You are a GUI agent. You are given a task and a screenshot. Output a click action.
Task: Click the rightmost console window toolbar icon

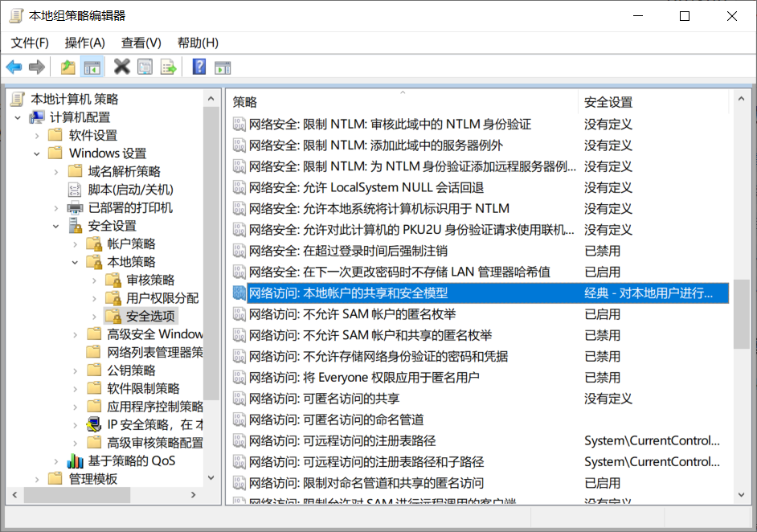pyautogui.click(x=223, y=67)
